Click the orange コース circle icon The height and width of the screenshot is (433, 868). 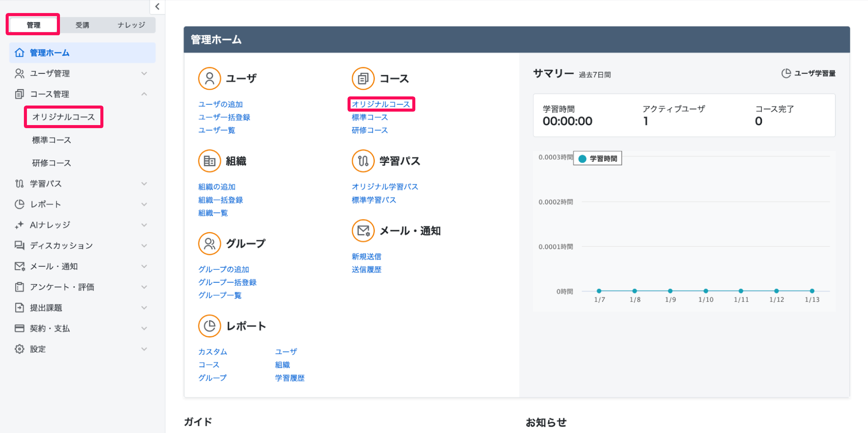click(x=363, y=79)
